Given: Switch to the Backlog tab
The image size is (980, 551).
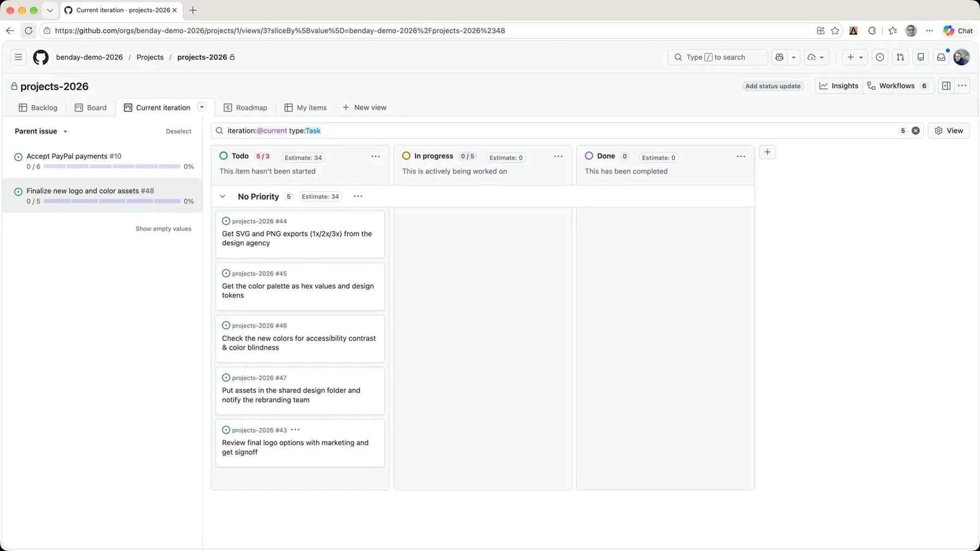Looking at the screenshot, I should tap(38, 108).
